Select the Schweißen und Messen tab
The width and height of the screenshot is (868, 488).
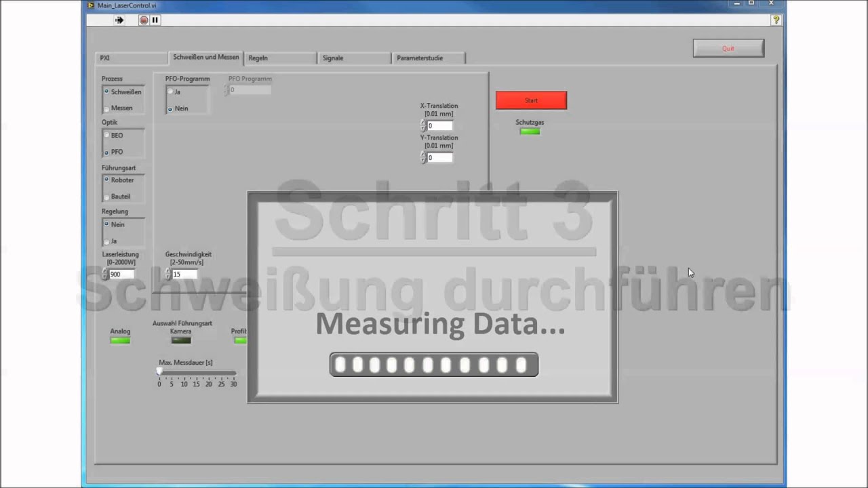205,58
